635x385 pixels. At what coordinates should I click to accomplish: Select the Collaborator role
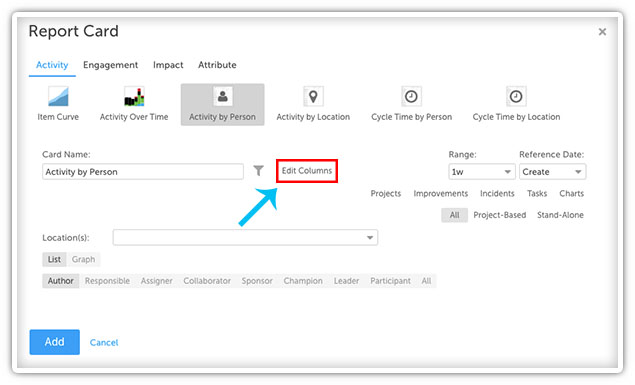point(207,281)
